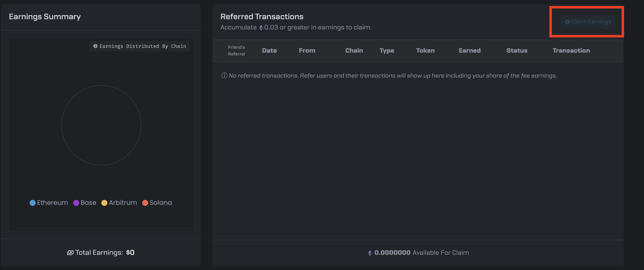Click the Friend's Referral column header
This screenshot has width=644, height=270.
click(236, 51)
